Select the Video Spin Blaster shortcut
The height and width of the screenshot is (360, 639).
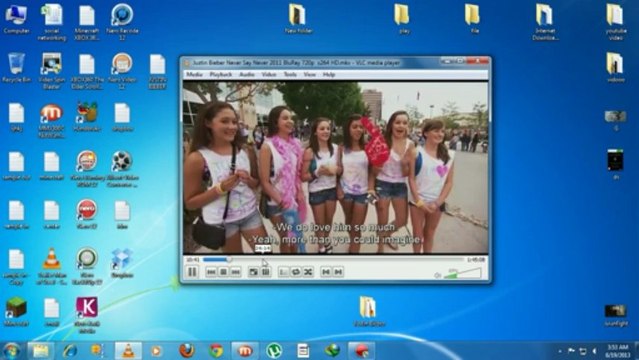coord(52,71)
